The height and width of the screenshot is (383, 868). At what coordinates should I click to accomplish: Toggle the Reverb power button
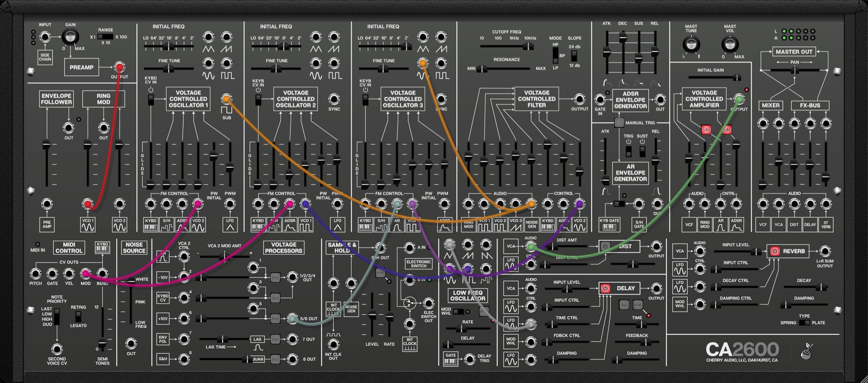click(774, 251)
